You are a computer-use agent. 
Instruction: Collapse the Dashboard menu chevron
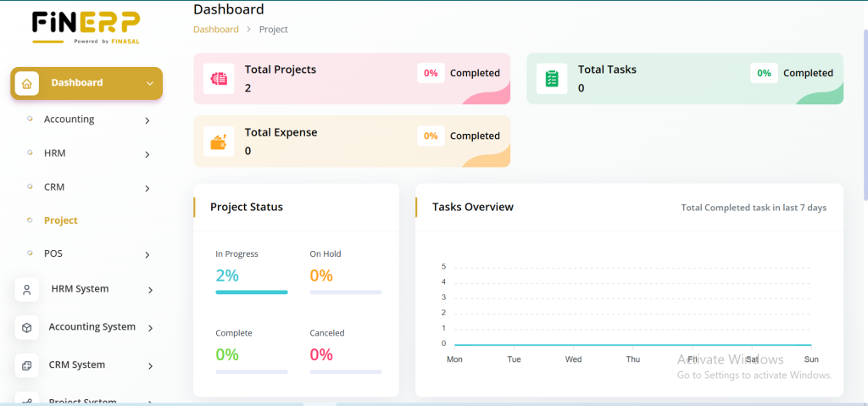coord(150,84)
